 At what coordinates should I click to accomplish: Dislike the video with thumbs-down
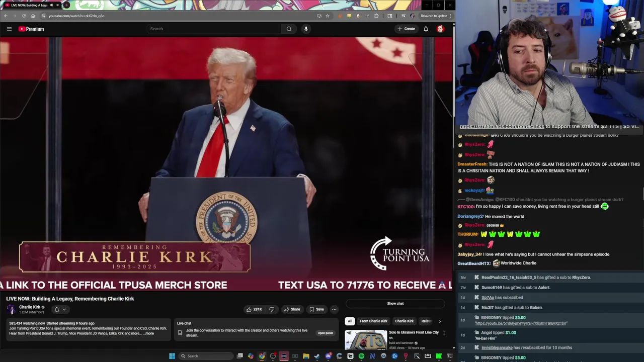tap(272, 309)
